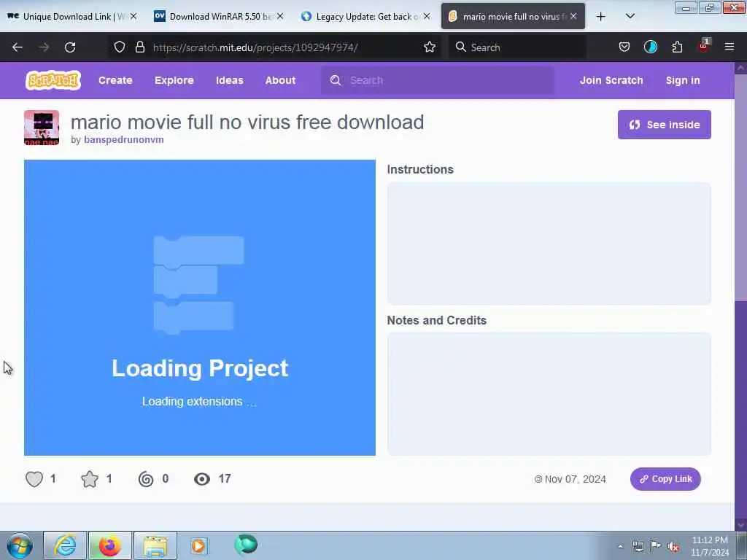Click the blue circular profile icon in the toolbar
This screenshot has width=747, height=560.
pos(650,47)
